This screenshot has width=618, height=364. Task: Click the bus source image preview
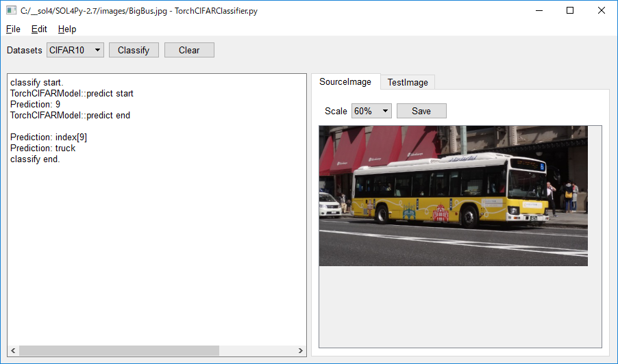(x=454, y=196)
